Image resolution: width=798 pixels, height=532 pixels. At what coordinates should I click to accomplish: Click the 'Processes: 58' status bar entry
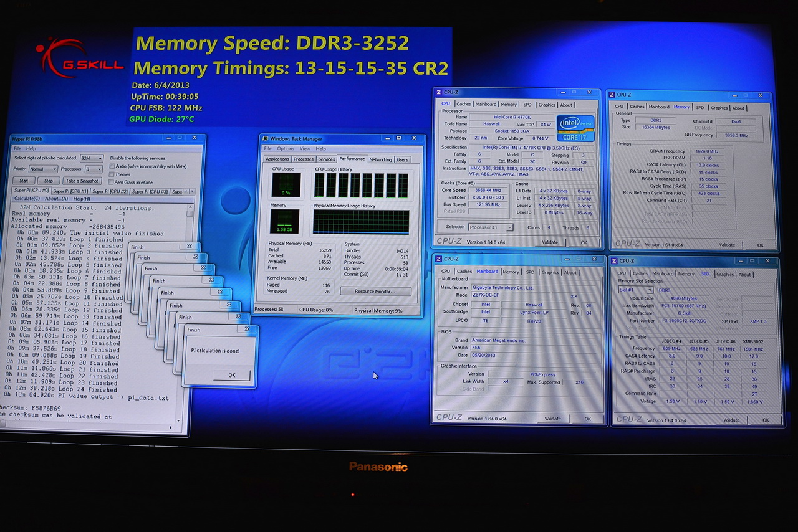(x=269, y=309)
